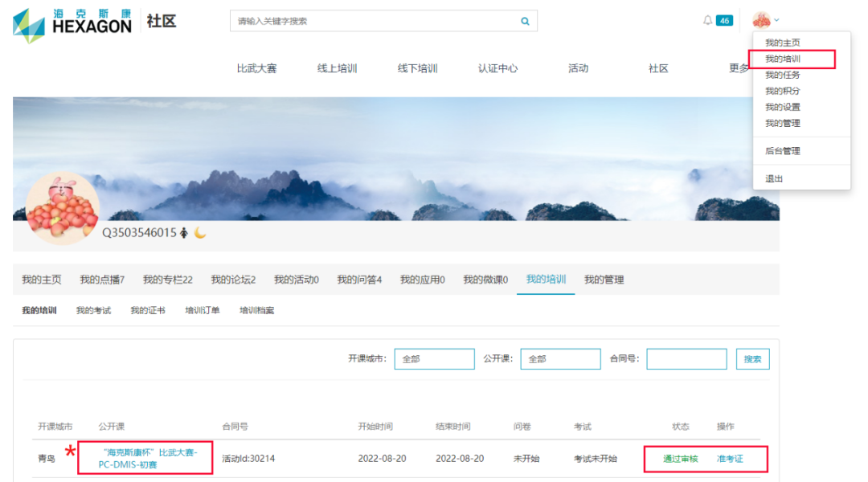This screenshot has height=482, width=868.
Task: Click the gender icon beside username
Action: (184, 233)
